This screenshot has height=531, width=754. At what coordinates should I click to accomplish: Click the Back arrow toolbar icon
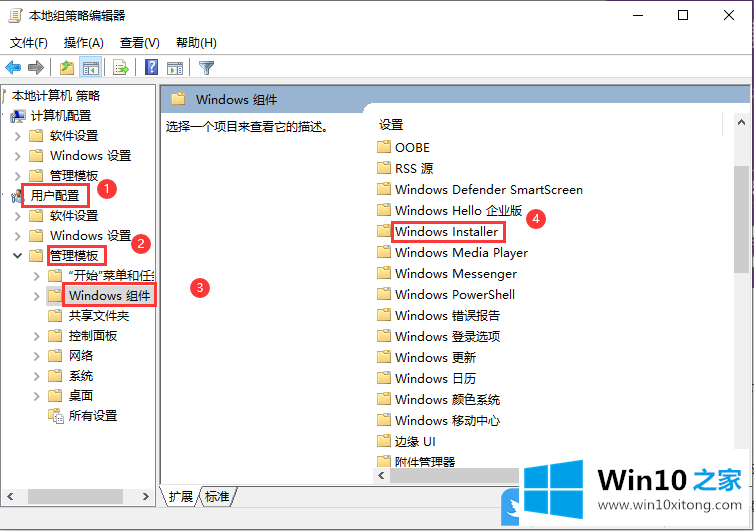click(x=13, y=67)
